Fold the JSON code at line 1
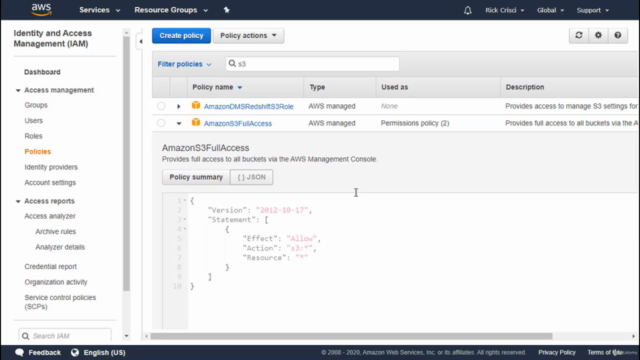 (184, 200)
